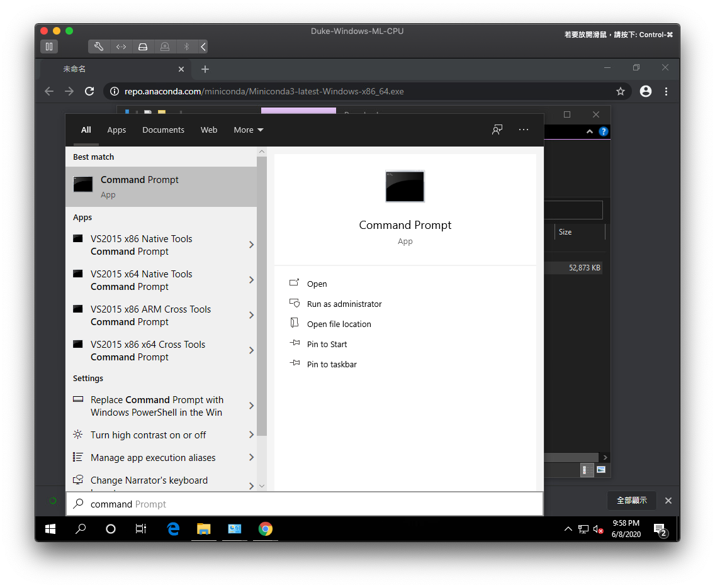
Task: Reload the page in Chrome
Action: pos(89,91)
